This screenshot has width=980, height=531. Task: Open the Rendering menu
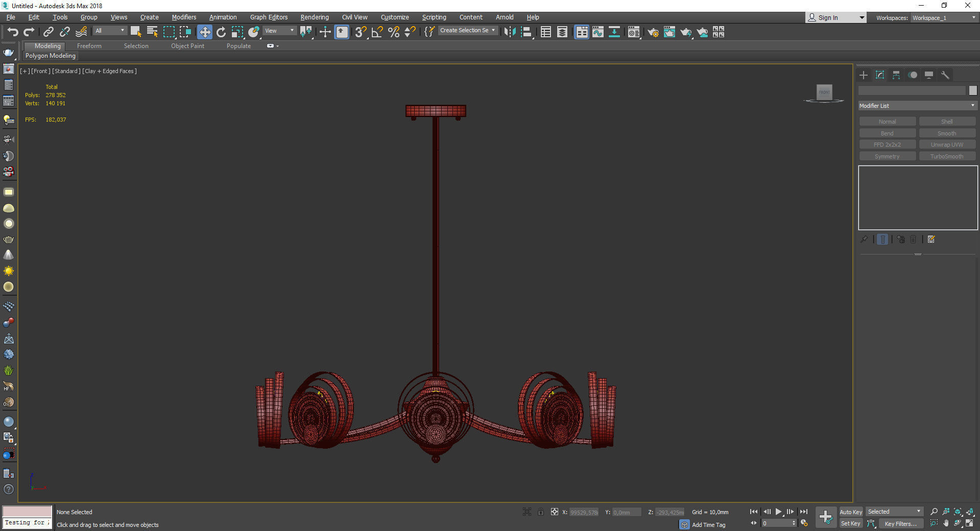(x=315, y=17)
